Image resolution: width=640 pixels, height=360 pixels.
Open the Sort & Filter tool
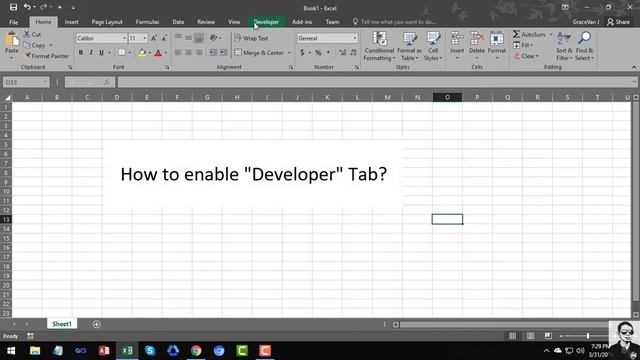pos(564,46)
